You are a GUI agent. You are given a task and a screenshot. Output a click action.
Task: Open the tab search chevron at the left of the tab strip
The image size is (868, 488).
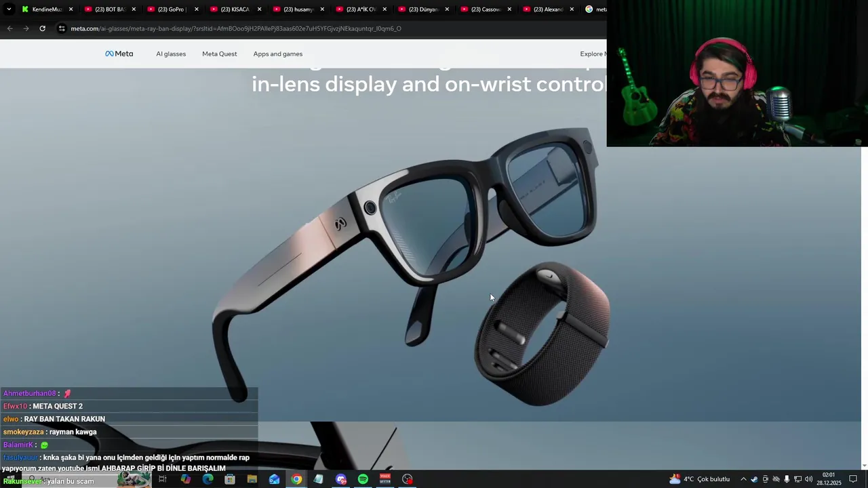[x=9, y=9]
